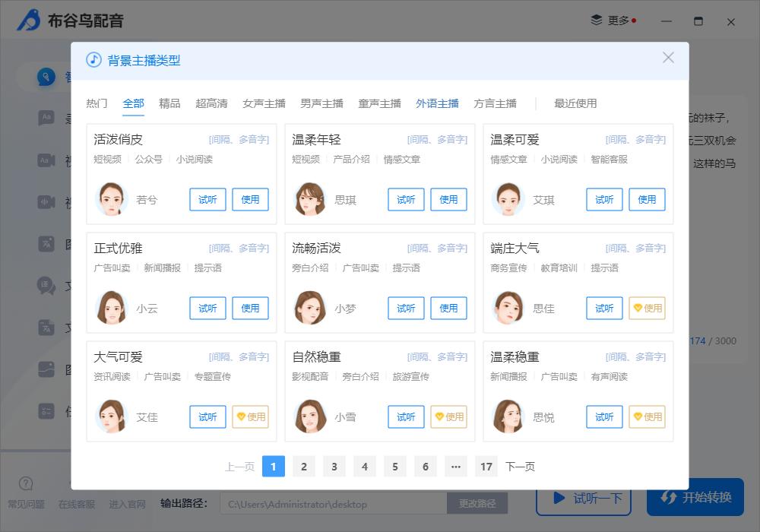Viewport: 760px width, 532px height.
Task: Click 思悦 avatar thumbnail
Action: [508, 416]
